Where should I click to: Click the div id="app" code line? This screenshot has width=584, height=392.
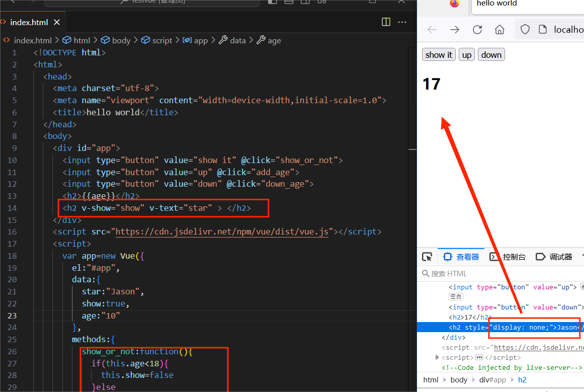[87, 148]
